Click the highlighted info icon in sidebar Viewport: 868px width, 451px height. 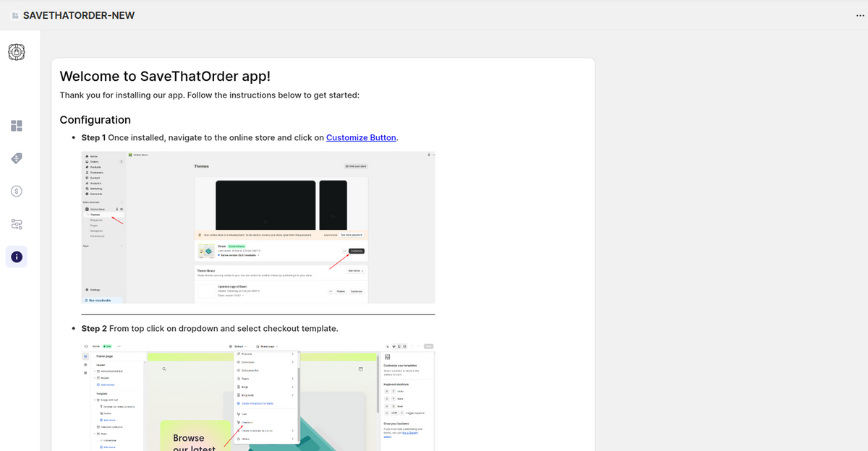17,257
